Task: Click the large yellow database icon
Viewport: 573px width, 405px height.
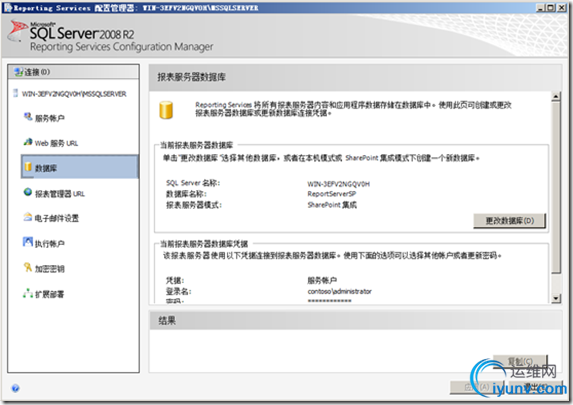Action: pos(166,110)
